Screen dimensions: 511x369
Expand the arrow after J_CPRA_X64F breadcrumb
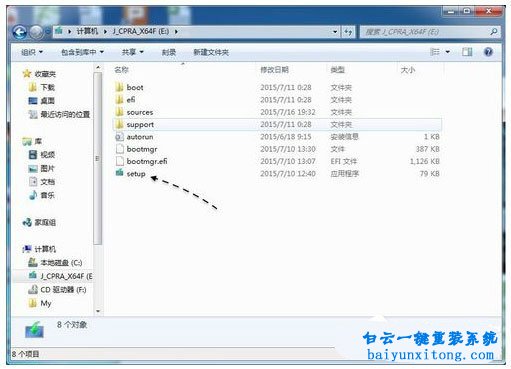click(176, 31)
